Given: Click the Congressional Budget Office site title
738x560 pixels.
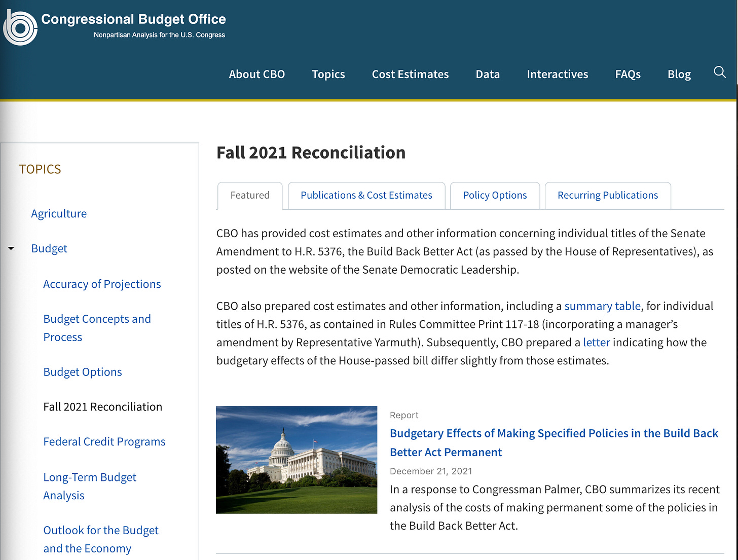Looking at the screenshot, I should point(133,19).
